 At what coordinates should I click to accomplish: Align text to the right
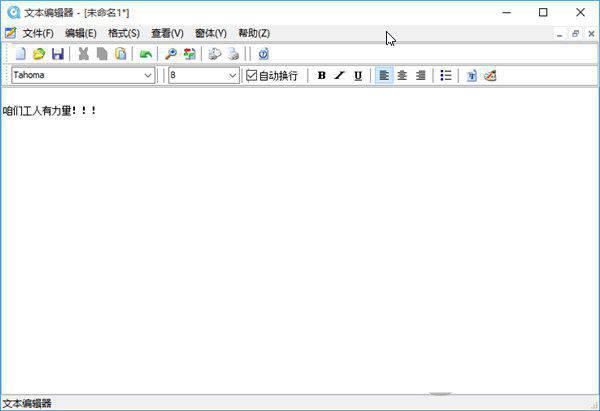pos(421,76)
